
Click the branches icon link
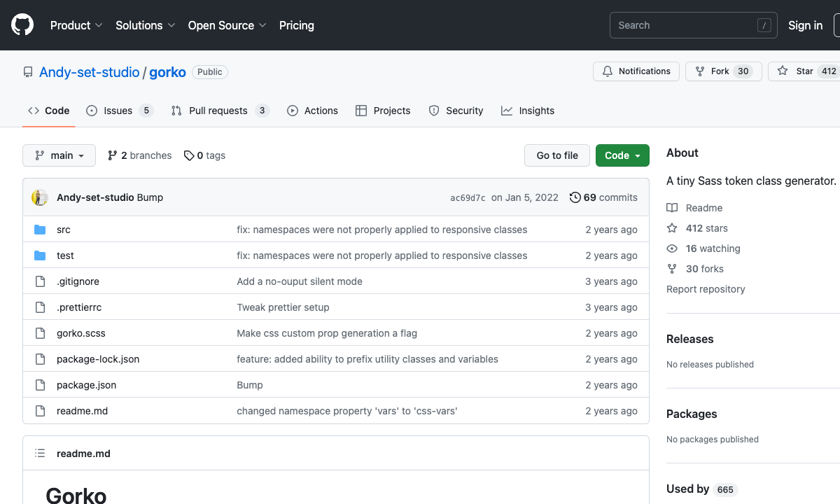[x=112, y=155]
